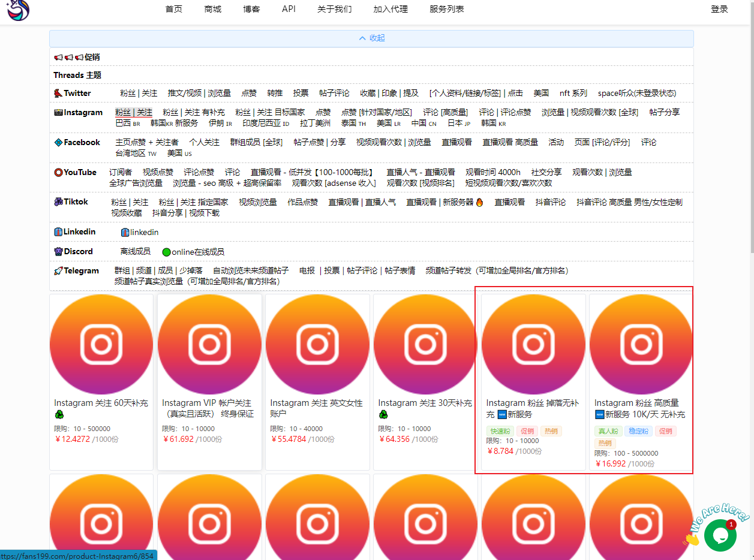Click the Tiktok category icon
Screen dimensions: 754x560
click(x=58, y=202)
